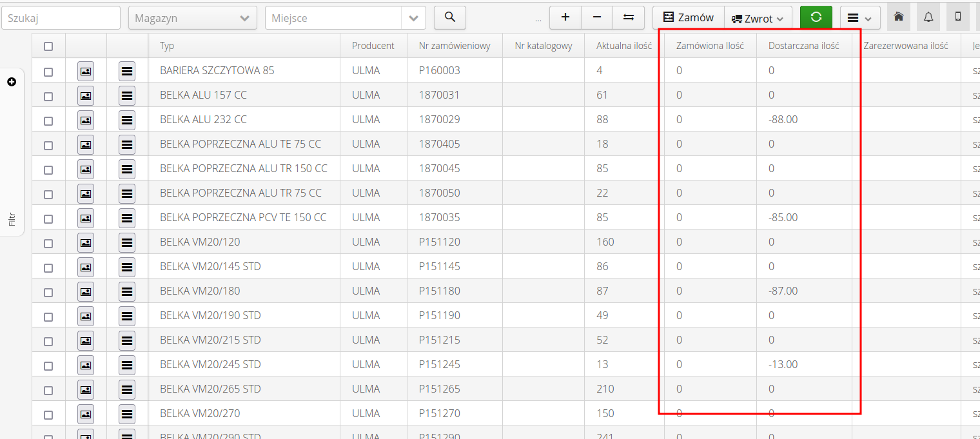
Task: Expand the Miejsce combo box
Action: click(413, 18)
